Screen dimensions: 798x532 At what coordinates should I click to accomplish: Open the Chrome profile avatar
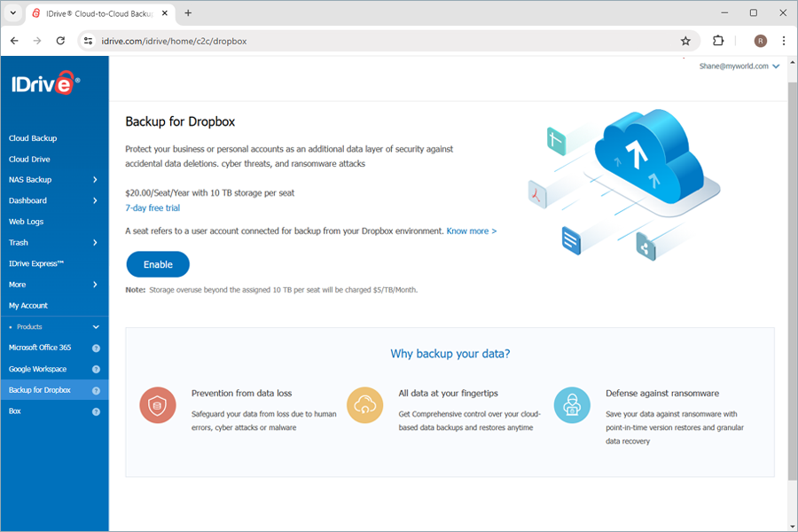(761, 42)
